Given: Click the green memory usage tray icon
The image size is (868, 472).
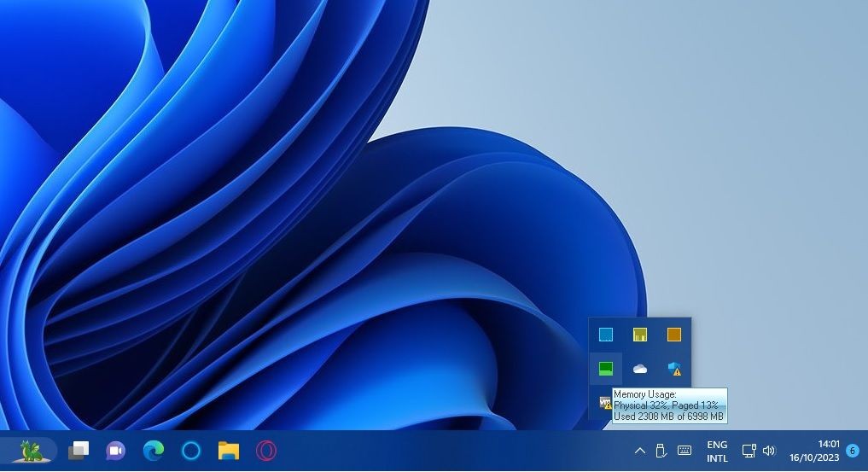Looking at the screenshot, I should point(606,369).
